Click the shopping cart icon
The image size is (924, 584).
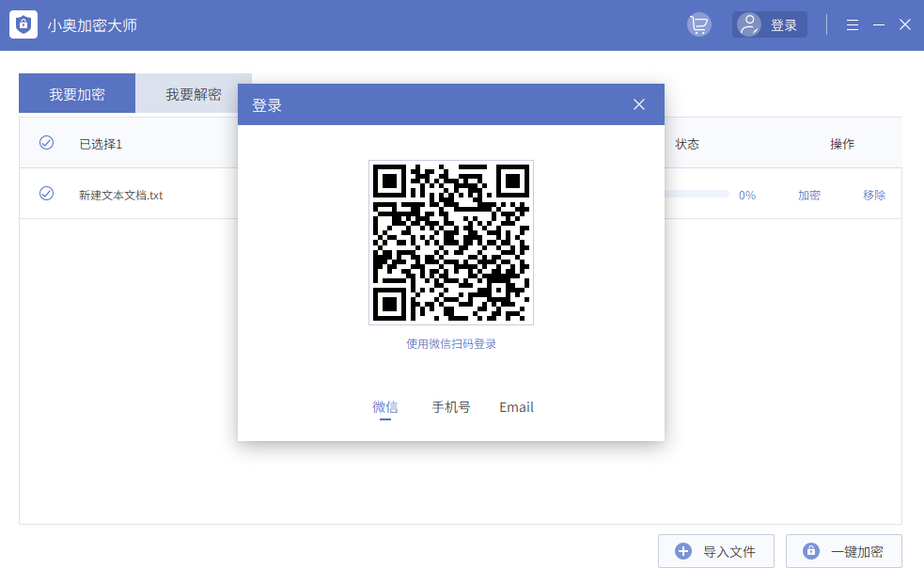tap(698, 25)
